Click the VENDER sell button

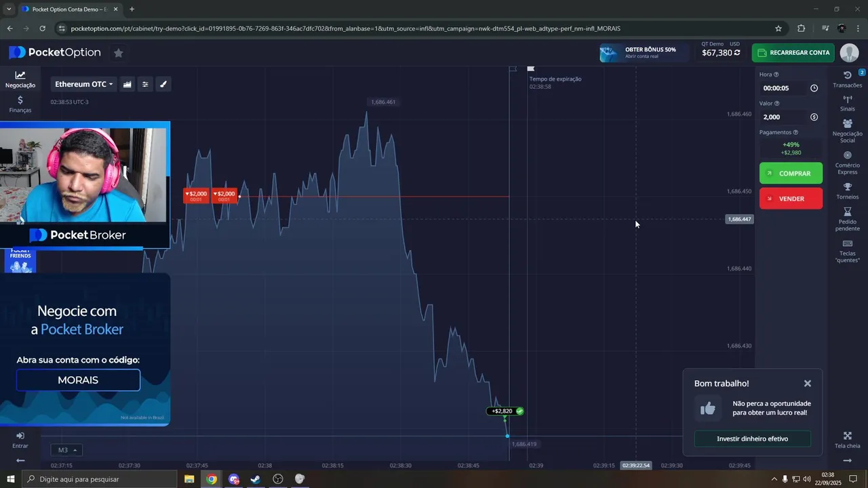tap(791, 199)
